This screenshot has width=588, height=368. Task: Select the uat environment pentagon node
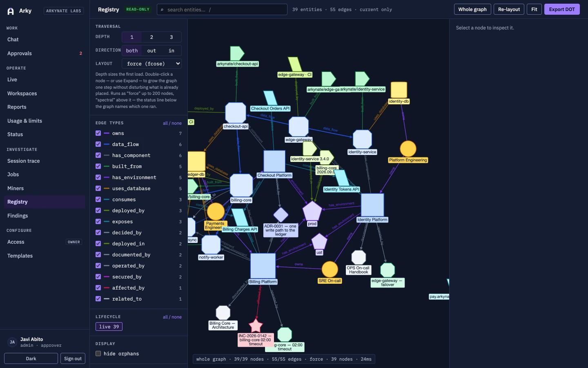pos(319,242)
